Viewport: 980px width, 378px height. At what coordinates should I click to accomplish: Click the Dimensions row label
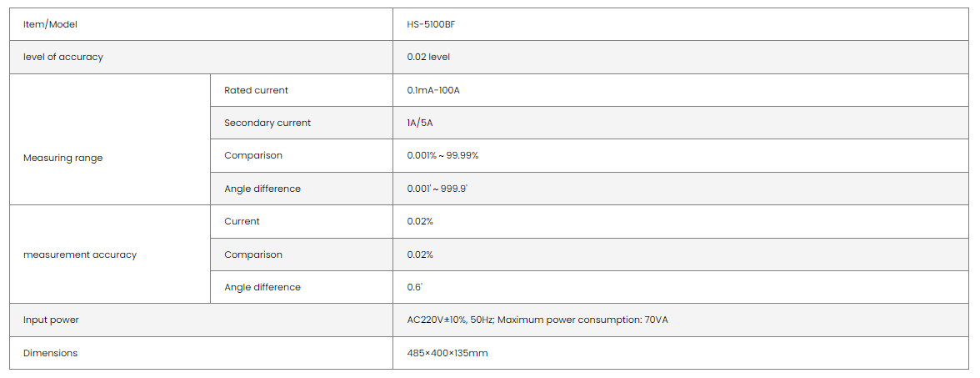coord(50,353)
